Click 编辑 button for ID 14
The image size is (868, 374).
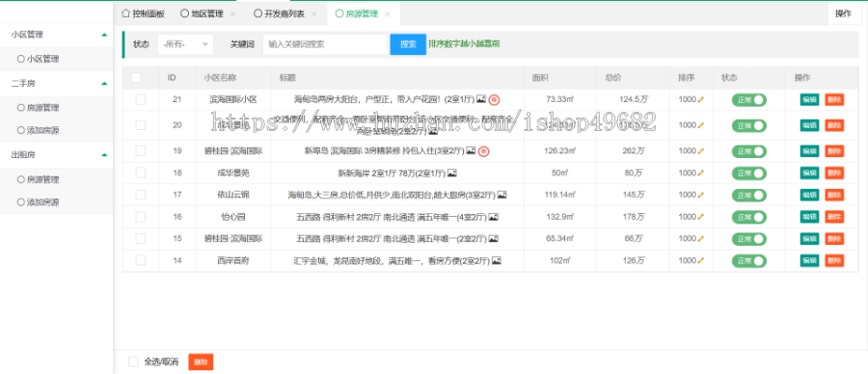coord(809,260)
